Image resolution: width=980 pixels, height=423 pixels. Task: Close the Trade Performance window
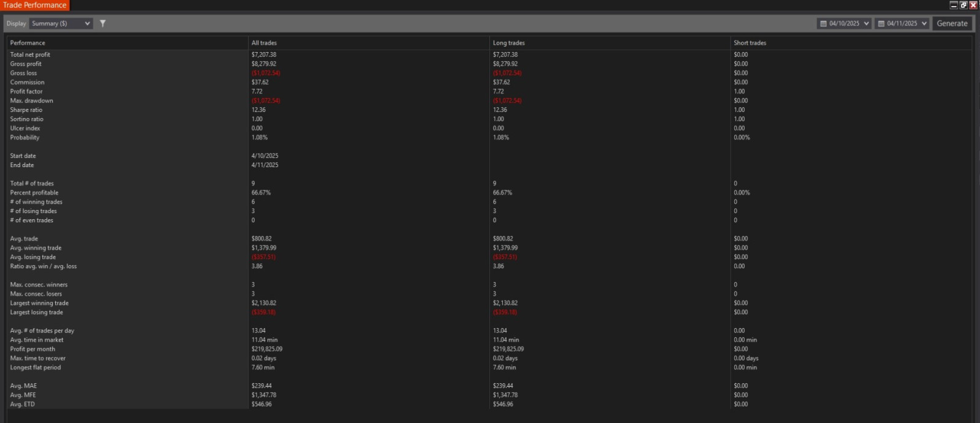click(973, 5)
